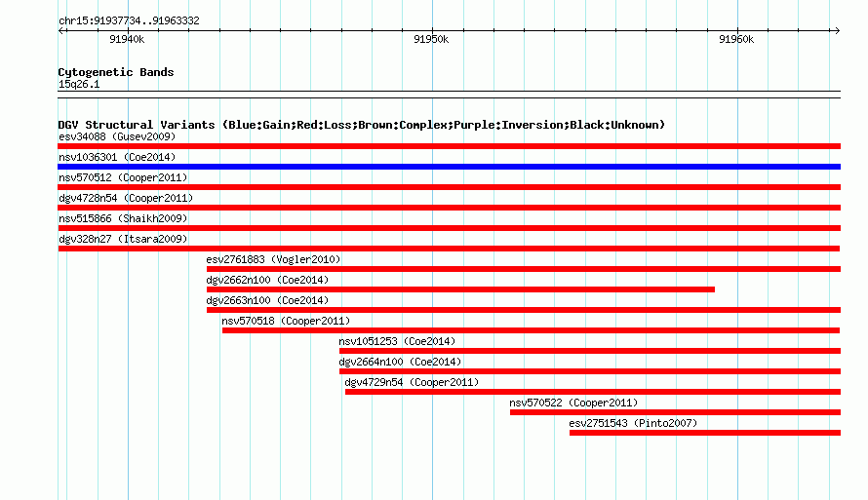Image resolution: width=868 pixels, height=500 pixels.
Task: Open the nsv1051253 (Coe2014) label
Action: click(397, 341)
